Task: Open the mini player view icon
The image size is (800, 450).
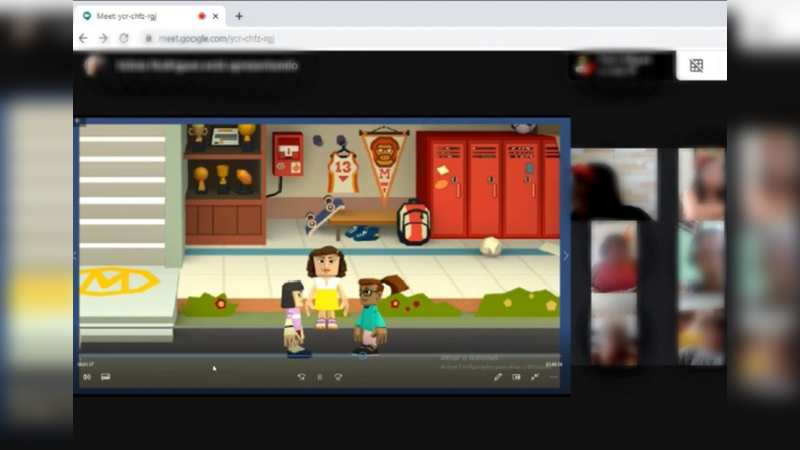Action: (x=516, y=377)
